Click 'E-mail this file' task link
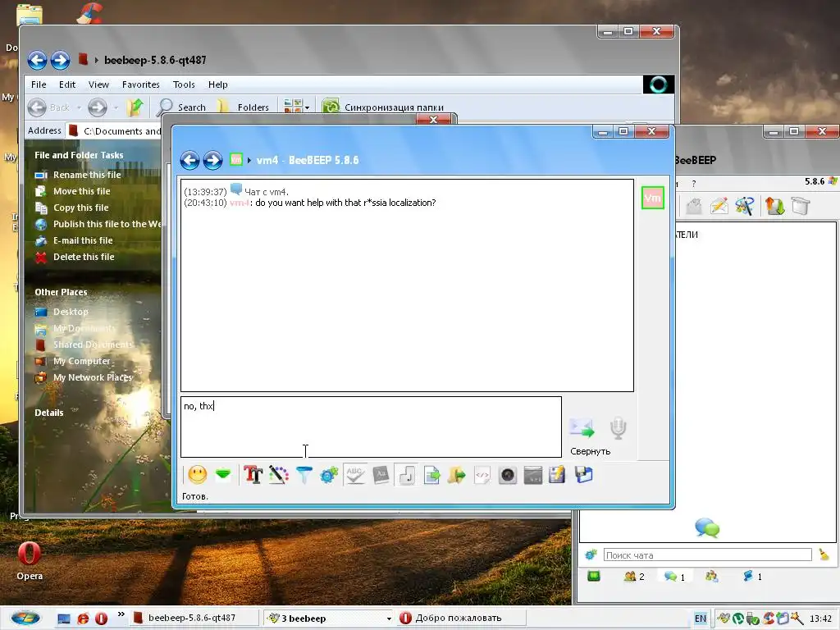Viewport: 840px width, 630px height. click(83, 240)
